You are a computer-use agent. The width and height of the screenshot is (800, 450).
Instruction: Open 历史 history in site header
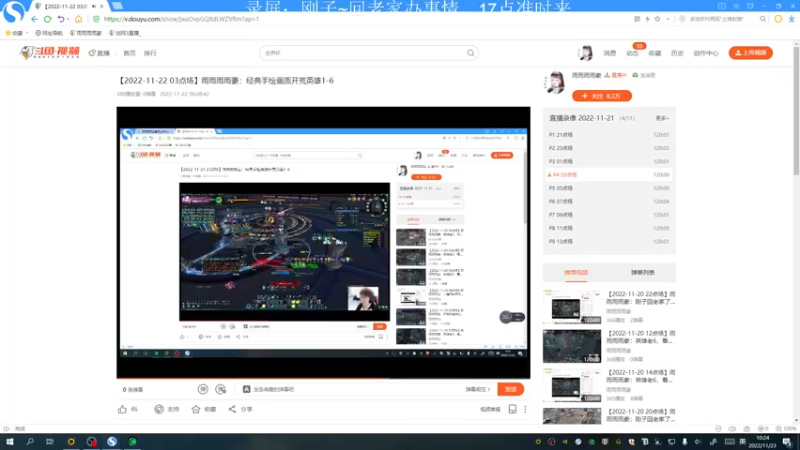coord(677,53)
